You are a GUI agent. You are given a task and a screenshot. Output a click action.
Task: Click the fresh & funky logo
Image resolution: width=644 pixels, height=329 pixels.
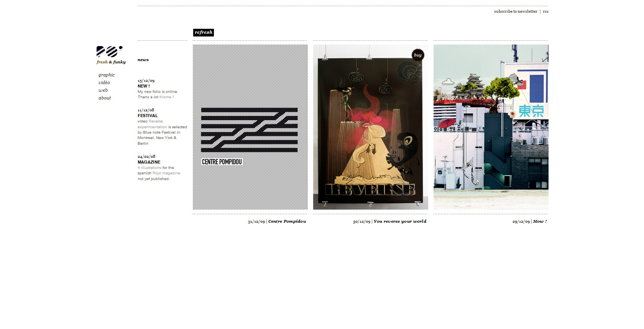[x=110, y=55]
